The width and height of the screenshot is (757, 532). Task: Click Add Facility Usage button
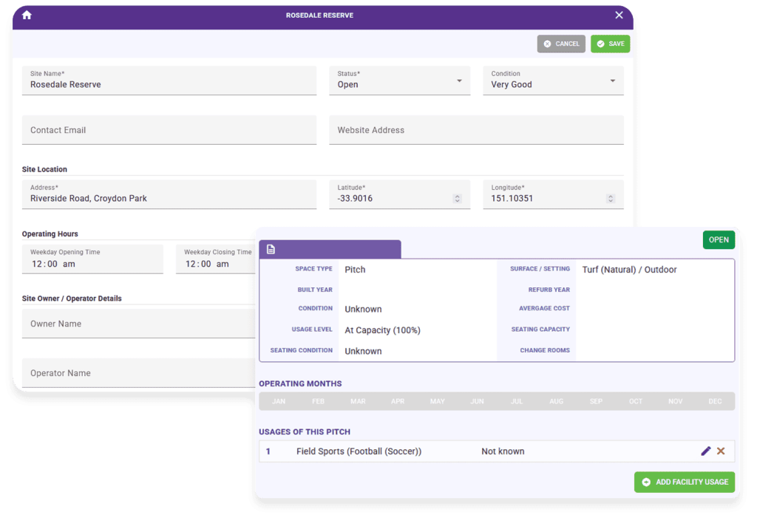[x=685, y=482]
